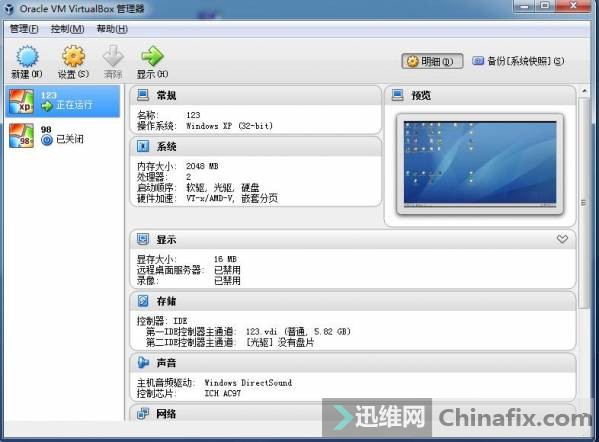Open the 控制(M) menu

click(68, 29)
